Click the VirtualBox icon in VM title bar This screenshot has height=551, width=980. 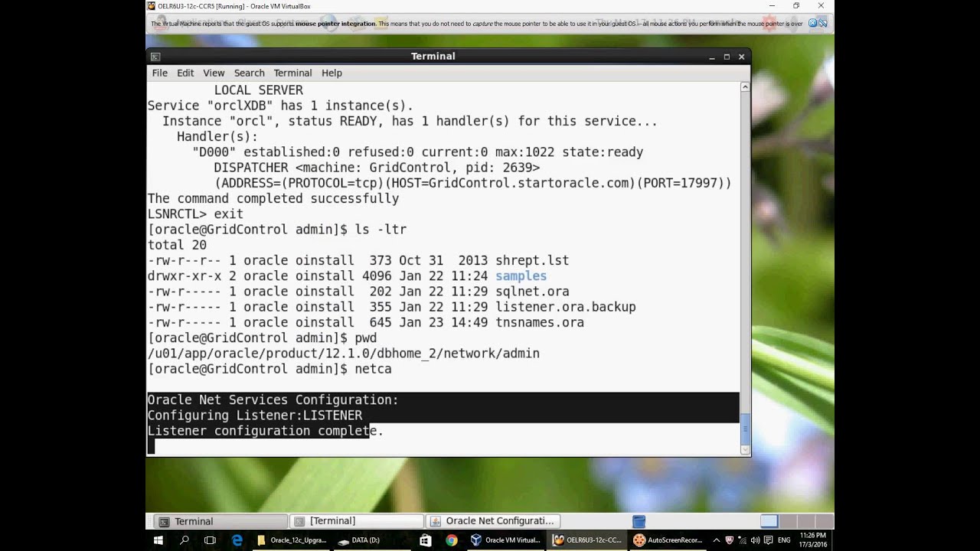[x=152, y=6]
